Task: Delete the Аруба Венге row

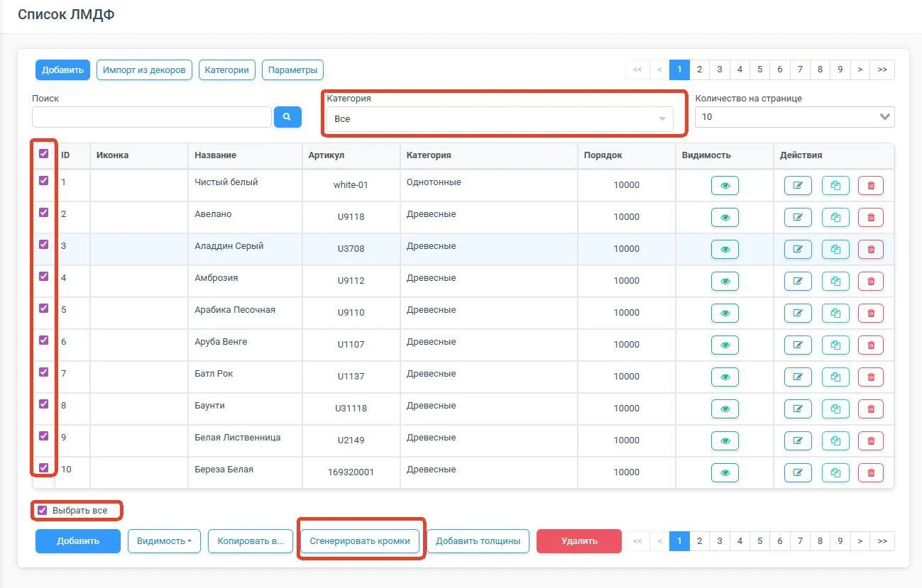Action: point(871,345)
